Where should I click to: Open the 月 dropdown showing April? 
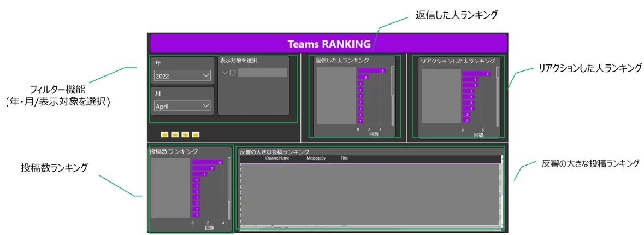point(182,106)
